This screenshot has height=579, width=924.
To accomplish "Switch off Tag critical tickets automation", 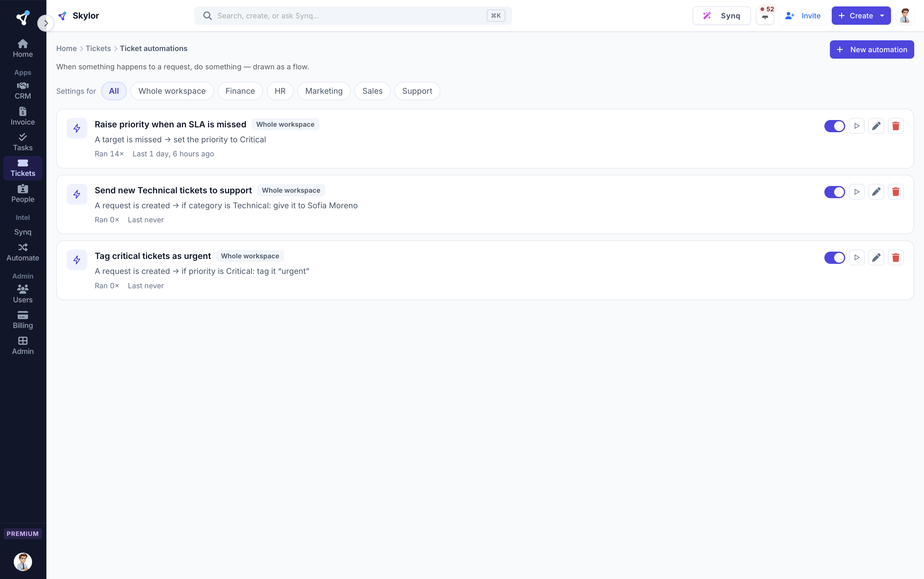I will click(x=834, y=258).
